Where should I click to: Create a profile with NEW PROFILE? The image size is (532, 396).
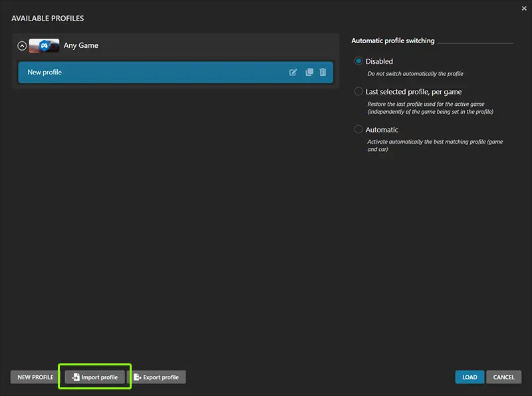tap(34, 377)
